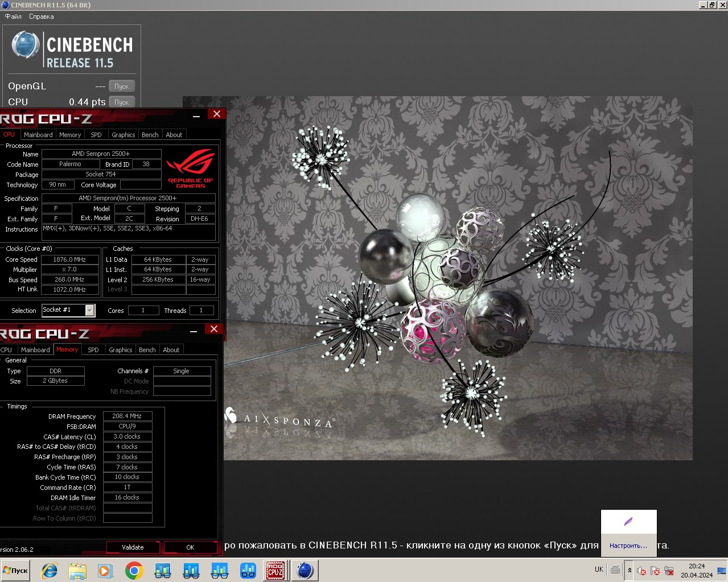Select Mainboard tab in CPU-Z Memory window

[35, 350]
